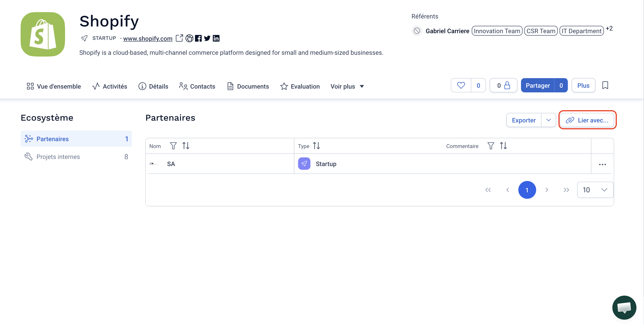This screenshot has height=325, width=644.
Task: Open the Crunchbase globe icon
Action: (x=189, y=38)
